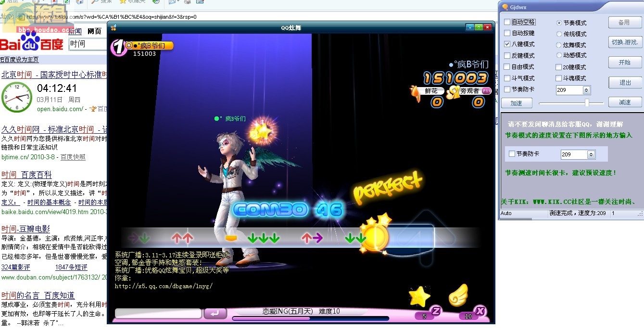
Task: Click the pink rank 1 badge in game
Action: point(118,47)
